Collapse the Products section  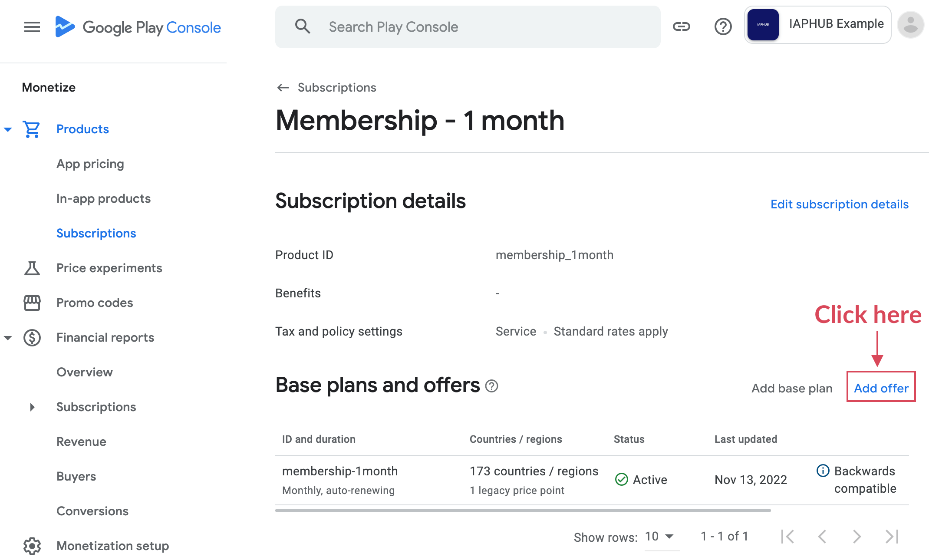8,129
